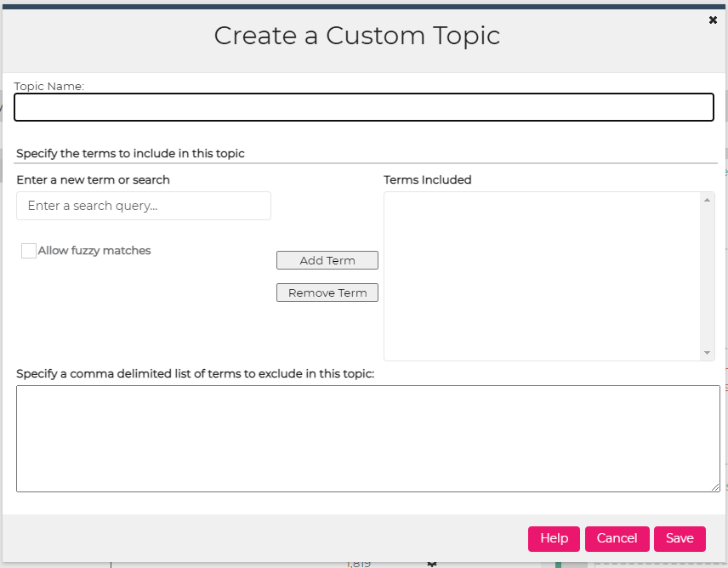728x568 pixels.
Task: Enable the Allow fuzzy matches checkbox
Action: (x=29, y=251)
